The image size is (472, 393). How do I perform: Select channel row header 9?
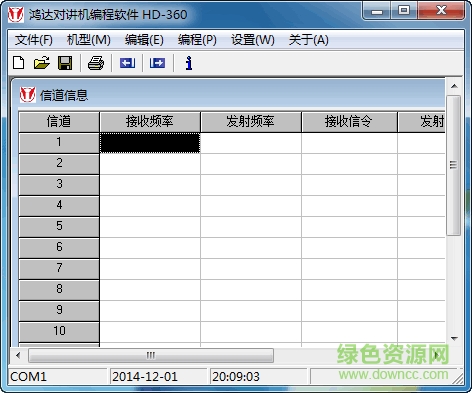pos(59,311)
